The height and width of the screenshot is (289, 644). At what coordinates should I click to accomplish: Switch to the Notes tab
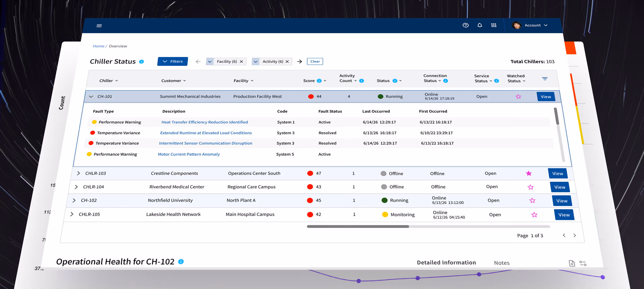pyautogui.click(x=502, y=263)
